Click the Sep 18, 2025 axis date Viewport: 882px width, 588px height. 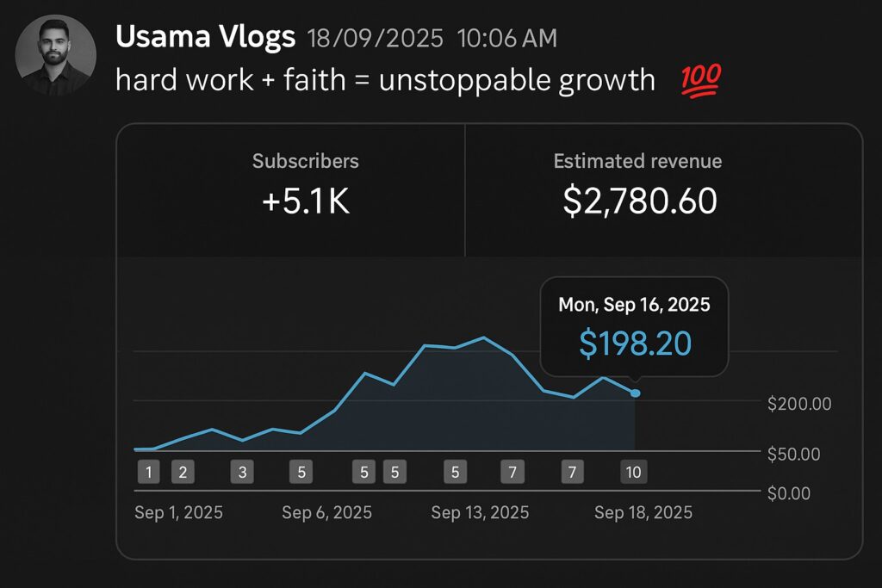point(643,513)
